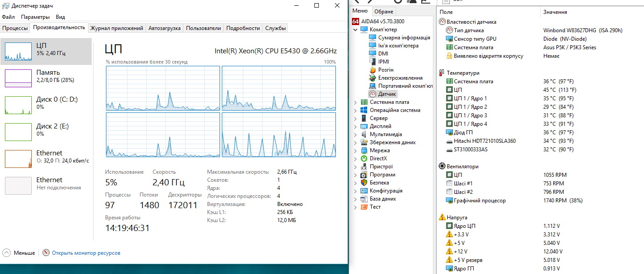Click the Пристрої devices icon
This screenshot has height=274, width=644.
(x=364, y=167)
